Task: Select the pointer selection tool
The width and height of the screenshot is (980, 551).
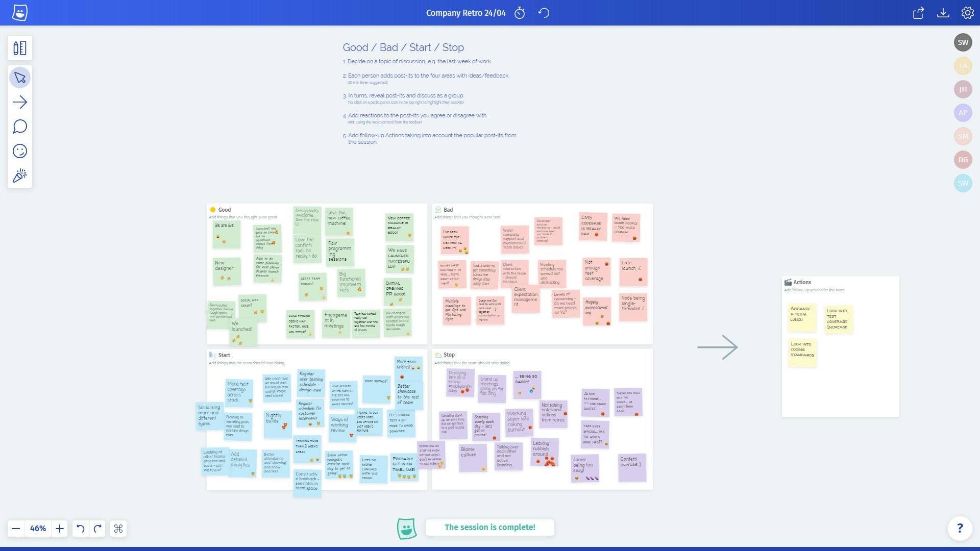Action: click(20, 78)
